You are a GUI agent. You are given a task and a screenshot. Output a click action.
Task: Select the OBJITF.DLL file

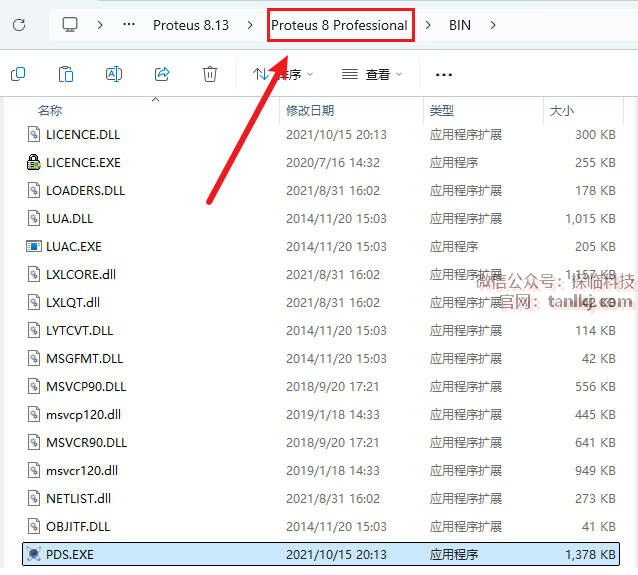[78, 527]
